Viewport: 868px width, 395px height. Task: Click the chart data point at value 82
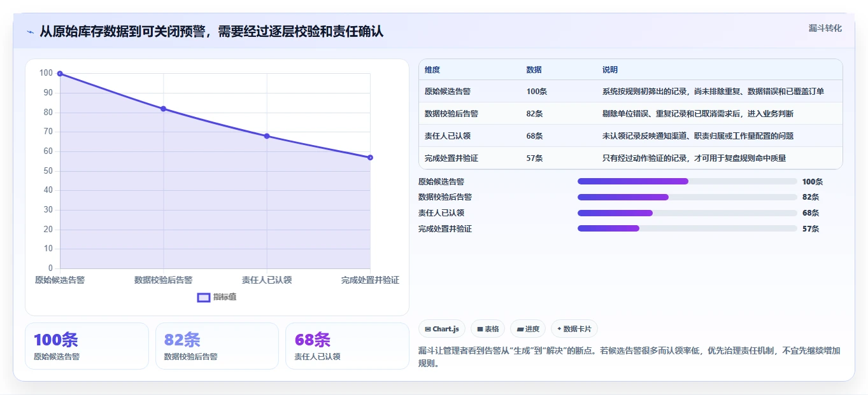click(x=163, y=109)
